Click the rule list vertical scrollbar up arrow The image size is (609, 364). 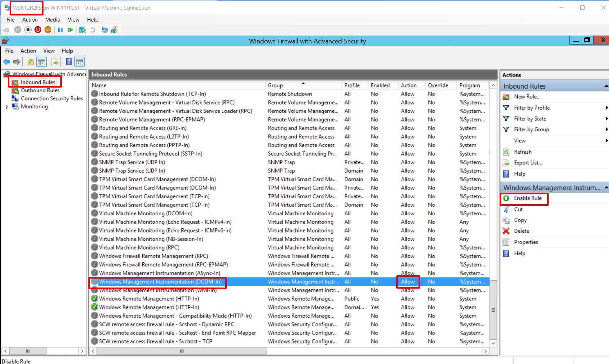[x=493, y=85]
